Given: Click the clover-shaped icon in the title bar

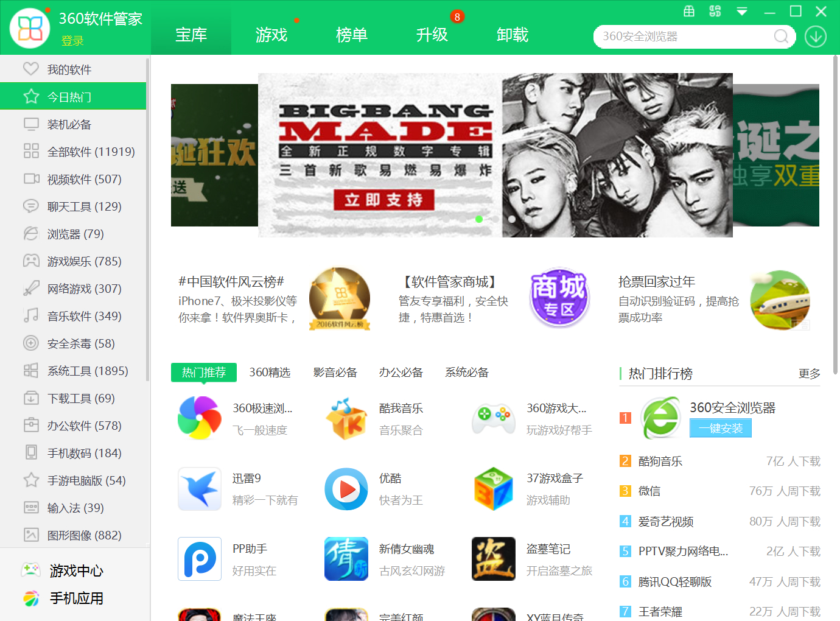Looking at the screenshot, I should [715, 11].
